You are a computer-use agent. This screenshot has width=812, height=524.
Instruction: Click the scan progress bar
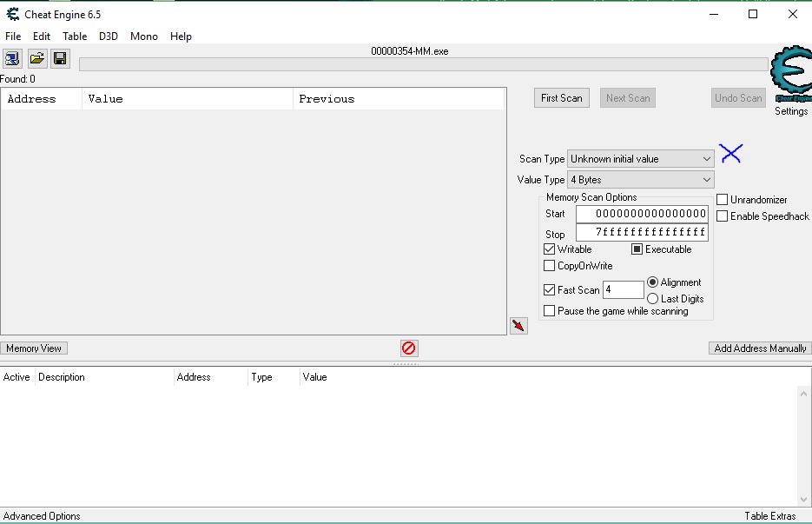(423, 64)
